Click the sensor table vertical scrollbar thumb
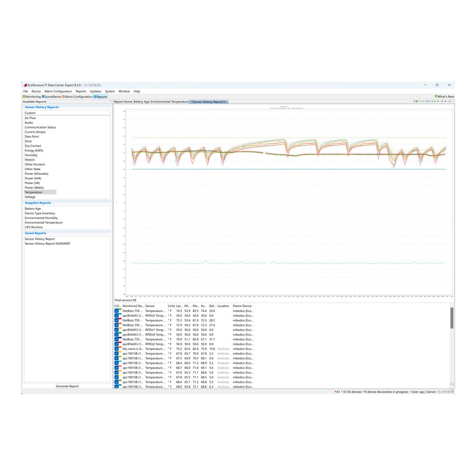The image size is (476, 476). click(x=452, y=318)
